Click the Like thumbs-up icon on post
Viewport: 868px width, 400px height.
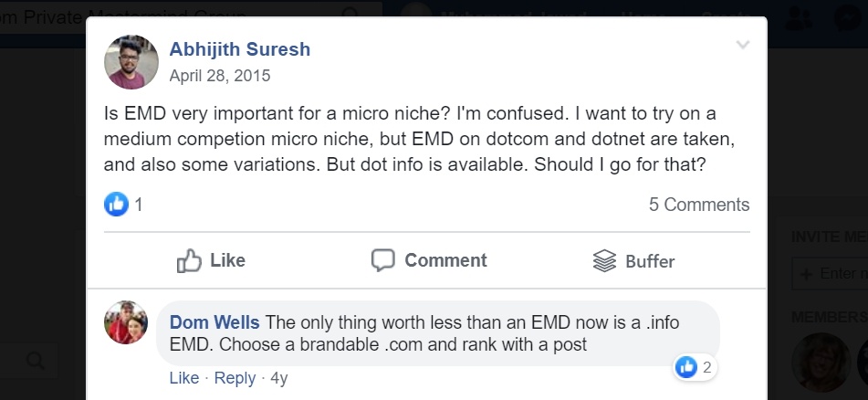click(x=189, y=260)
